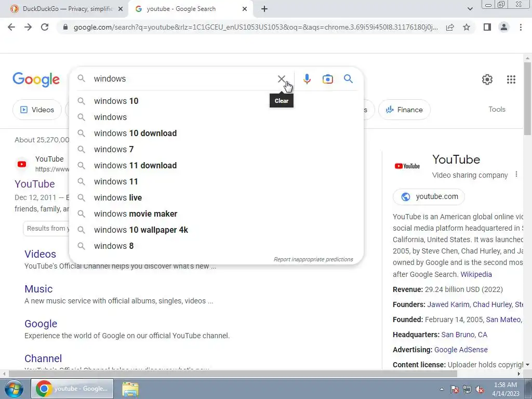Image resolution: width=532 pixels, height=399 pixels.
Task: Pick suggestion 'windows 10 wallpaper 4k'
Action: (x=216, y=230)
